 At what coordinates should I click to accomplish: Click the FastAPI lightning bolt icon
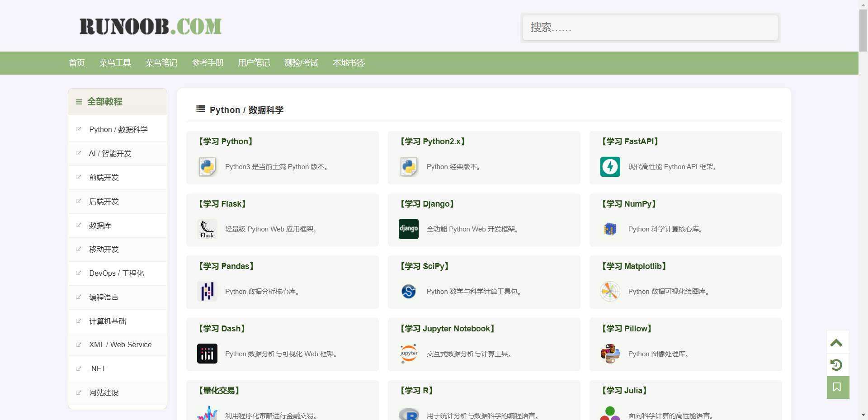click(610, 167)
